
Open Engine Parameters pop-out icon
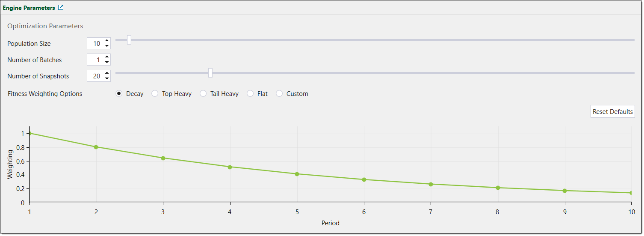[x=61, y=7]
